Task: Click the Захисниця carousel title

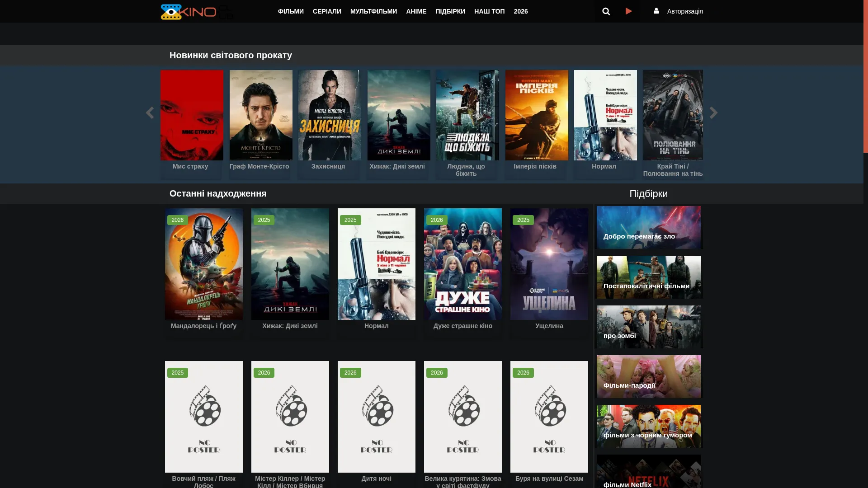Action: tap(328, 166)
